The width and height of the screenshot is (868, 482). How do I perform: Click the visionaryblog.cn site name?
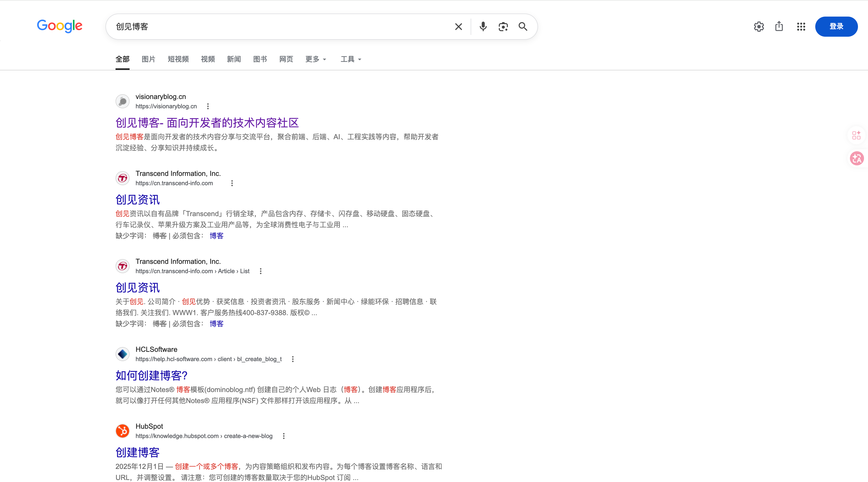[161, 97]
